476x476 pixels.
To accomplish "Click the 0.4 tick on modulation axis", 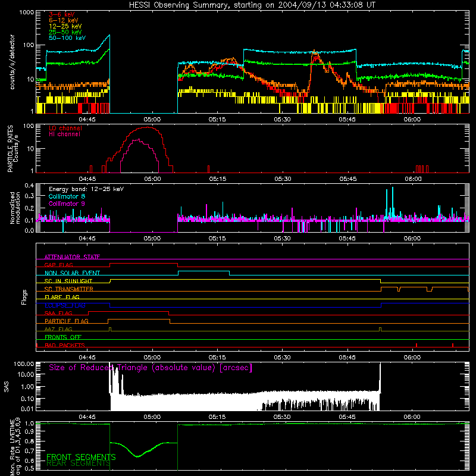I will pos(29,185).
